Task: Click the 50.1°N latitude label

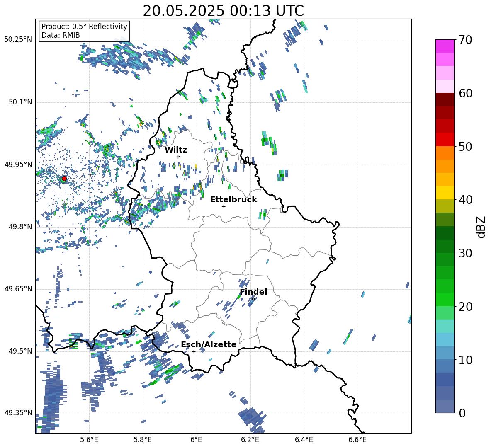Action: 20,102
